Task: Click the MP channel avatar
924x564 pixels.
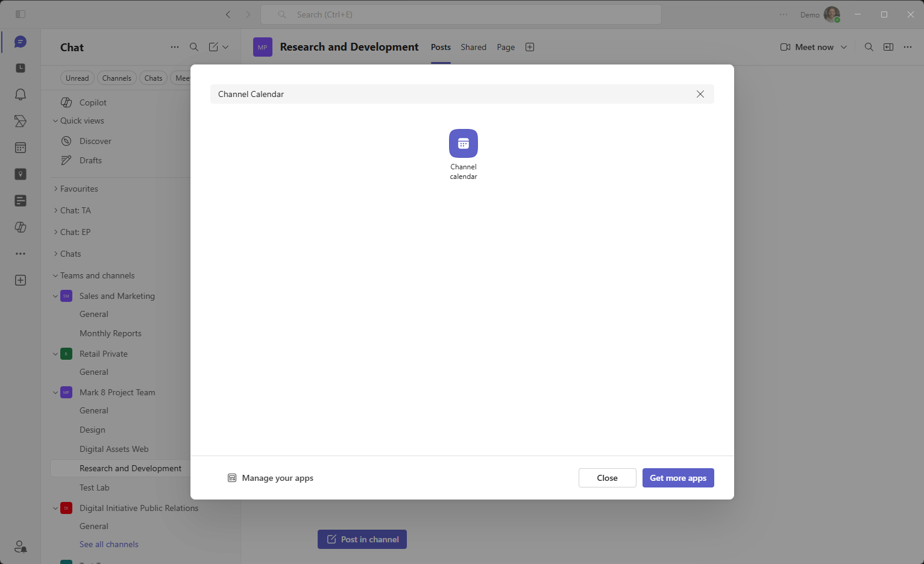Action: click(263, 47)
